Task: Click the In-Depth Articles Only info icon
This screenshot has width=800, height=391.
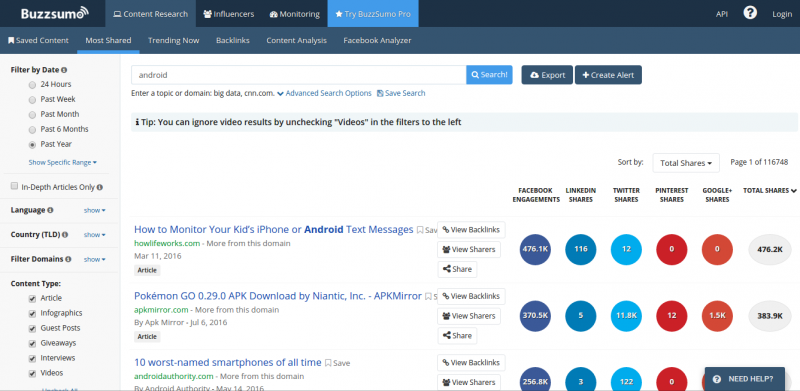Action: (x=99, y=187)
